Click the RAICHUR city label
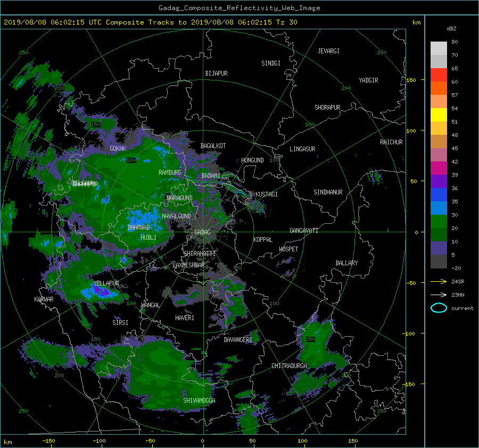This screenshot has height=448, width=479. point(391,142)
